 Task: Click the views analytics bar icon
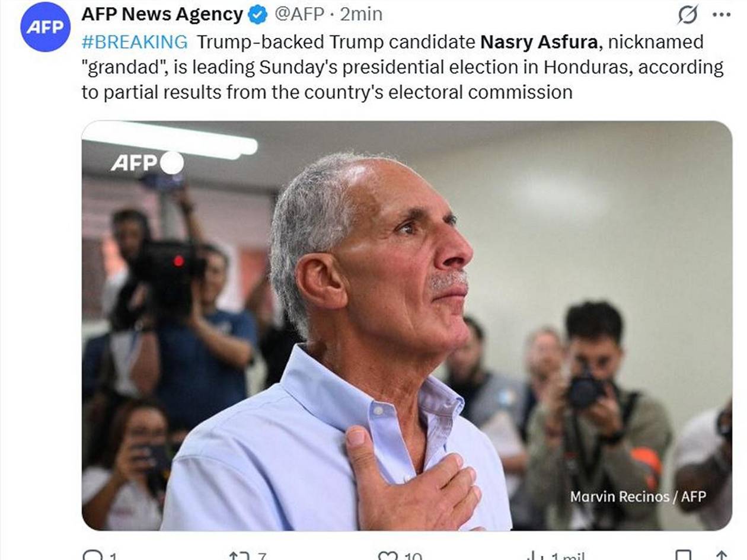pyautogui.click(x=532, y=556)
